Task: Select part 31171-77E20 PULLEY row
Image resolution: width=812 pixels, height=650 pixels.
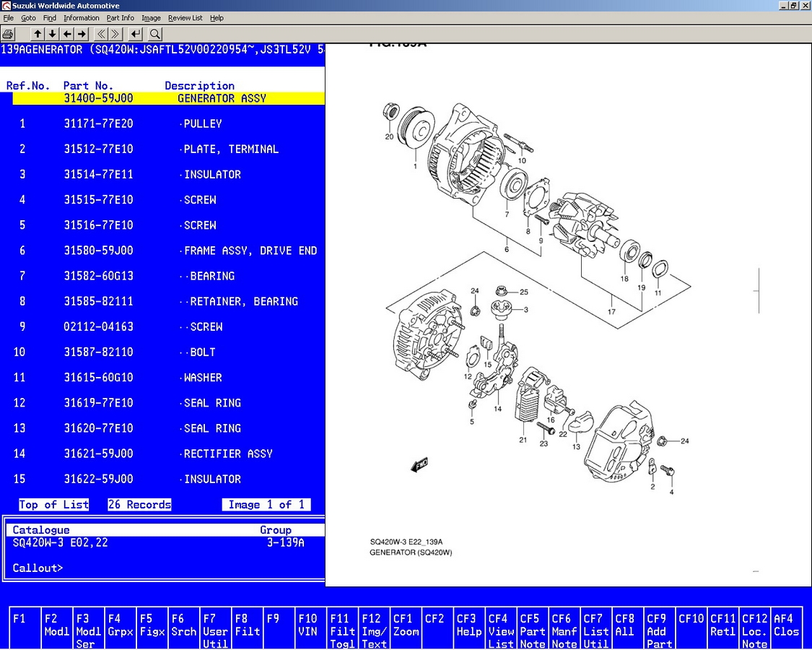Action: click(x=169, y=124)
